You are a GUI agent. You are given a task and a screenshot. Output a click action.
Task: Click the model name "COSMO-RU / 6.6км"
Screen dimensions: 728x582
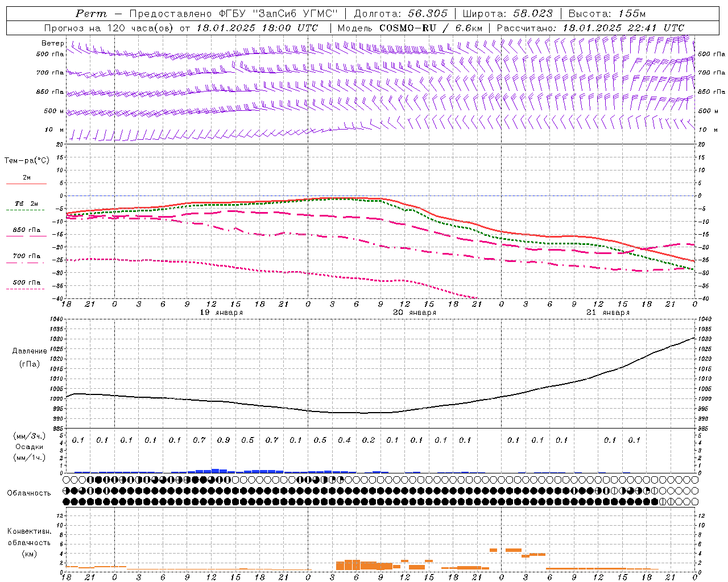[431, 28]
